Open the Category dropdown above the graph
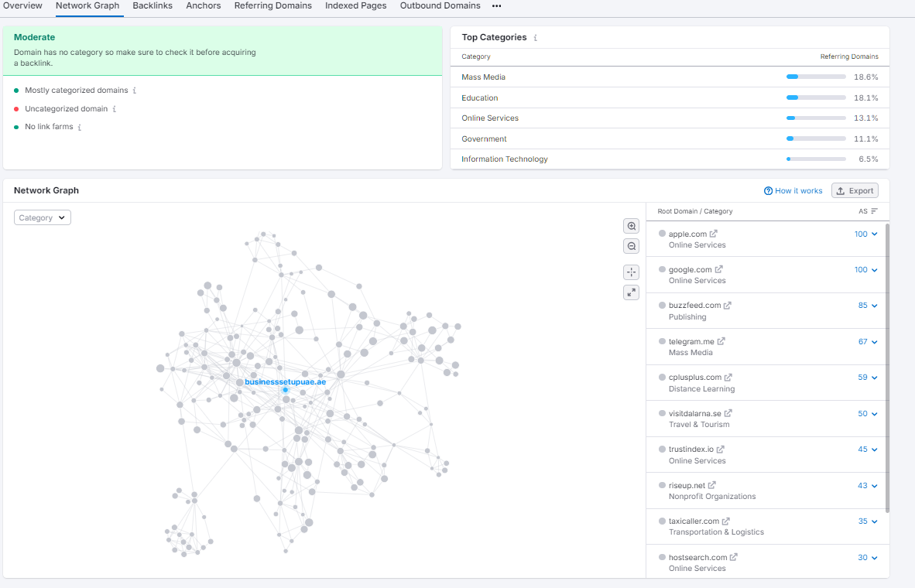The image size is (915, 588). (42, 217)
